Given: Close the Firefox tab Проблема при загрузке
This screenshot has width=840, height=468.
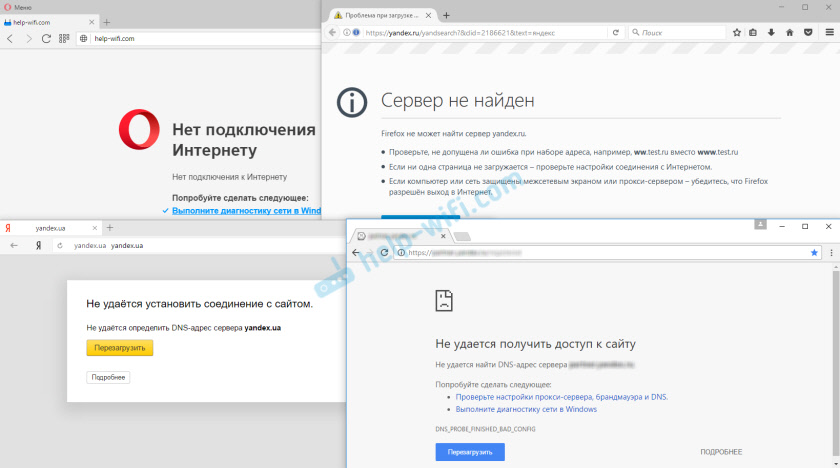Looking at the screenshot, I should tap(429, 16).
